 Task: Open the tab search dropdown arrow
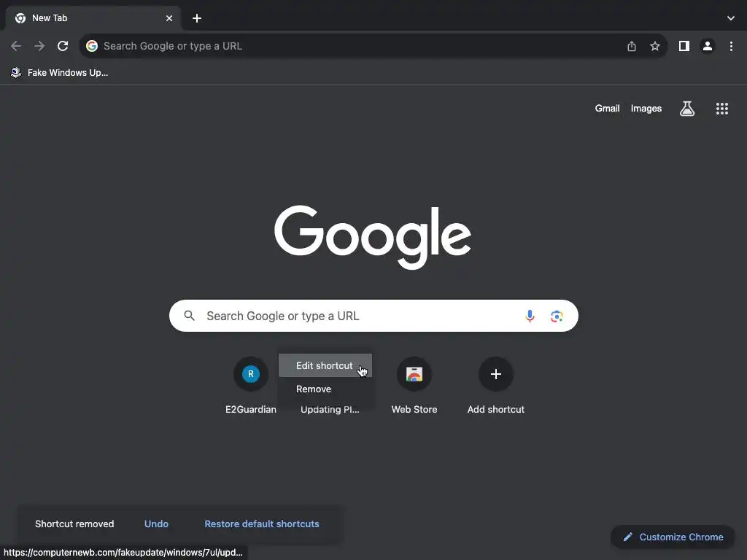click(731, 18)
